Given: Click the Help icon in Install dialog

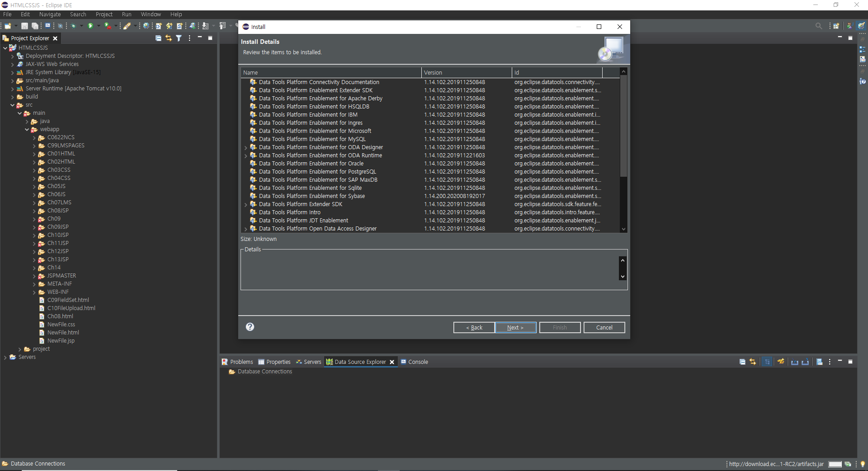Looking at the screenshot, I should tap(250, 327).
